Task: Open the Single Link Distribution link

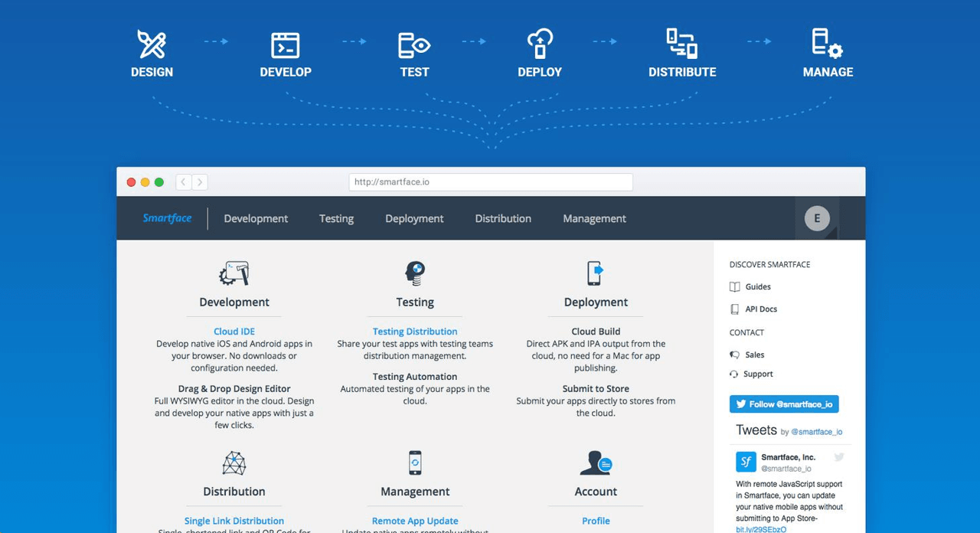Action: [234, 522]
